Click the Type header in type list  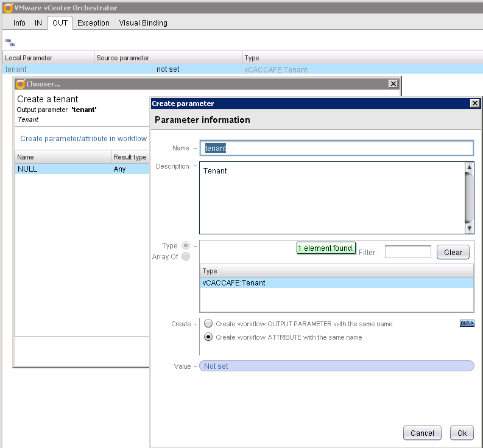337,271
